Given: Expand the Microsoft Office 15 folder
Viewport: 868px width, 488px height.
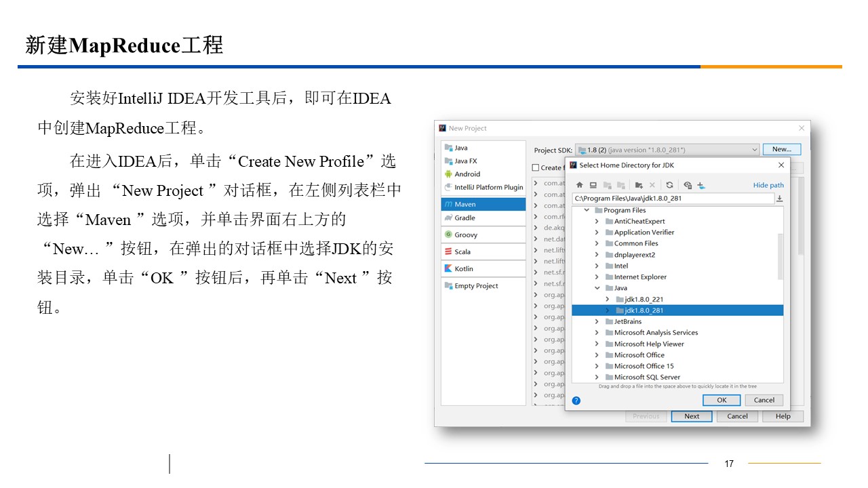Looking at the screenshot, I should 597,366.
